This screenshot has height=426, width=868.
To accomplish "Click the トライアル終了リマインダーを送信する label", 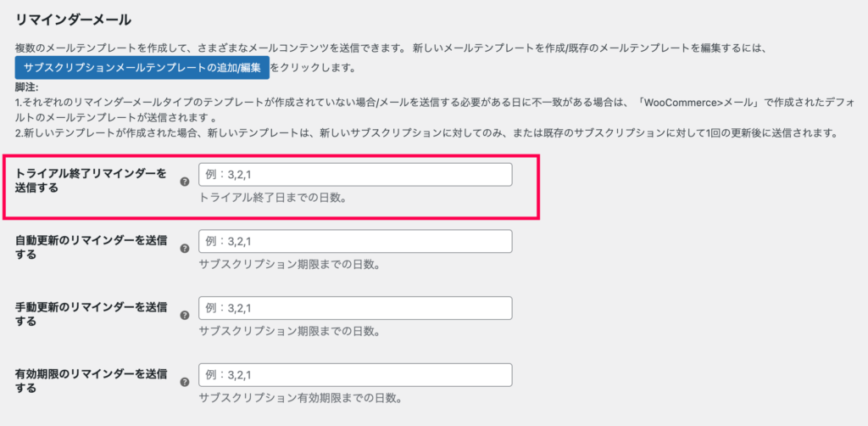I will (x=91, y=181).
